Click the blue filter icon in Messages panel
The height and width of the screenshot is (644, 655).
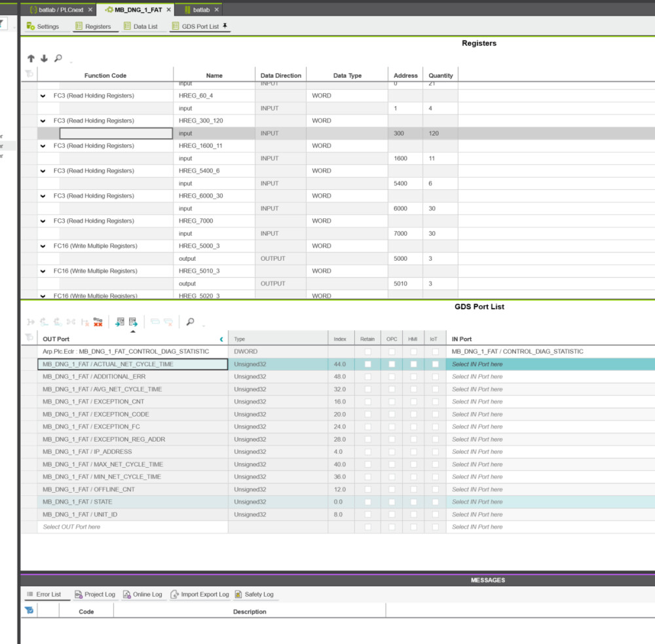click(x=29, y=611)
